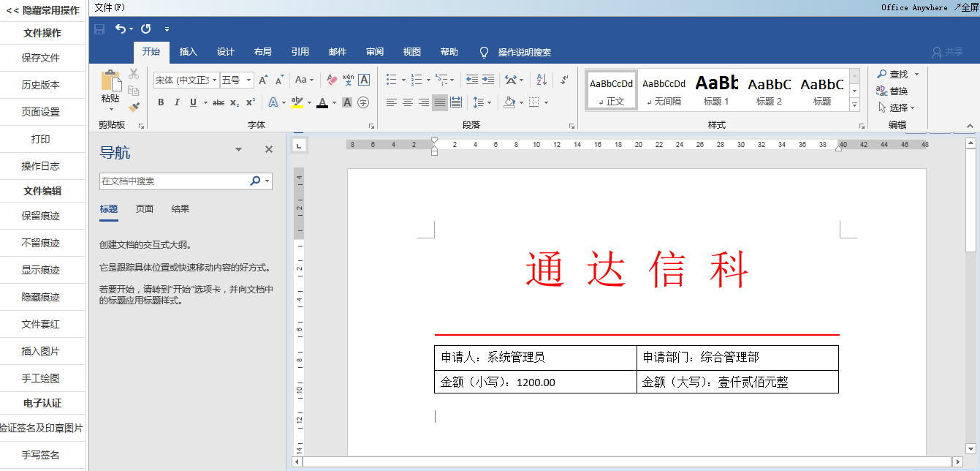This screenshot has height=471, width=980.
Task: Click the Increase Indent icon
Action: tap(487, 80)
